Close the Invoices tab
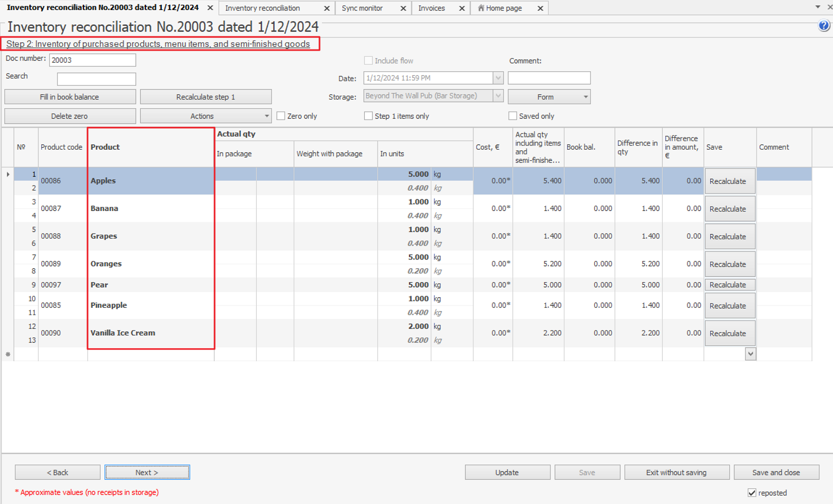833x504 pixels. click(x=462, y=8)
